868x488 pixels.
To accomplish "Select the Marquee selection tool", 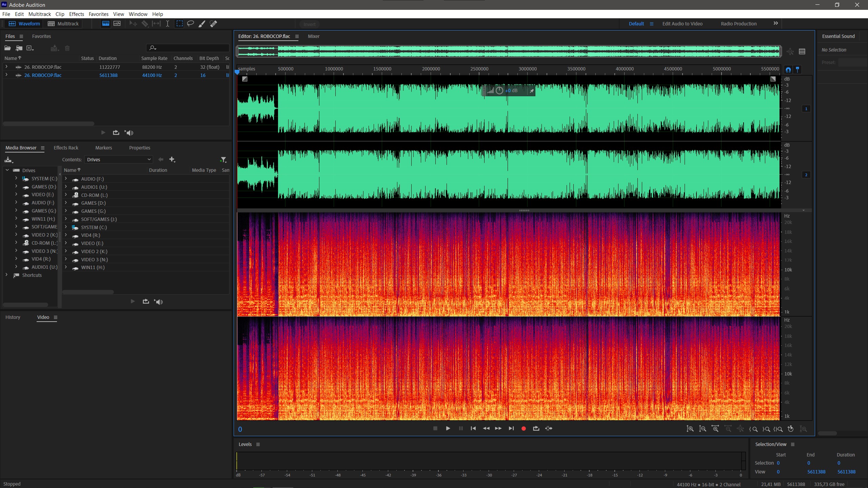I will pos(179,24).
